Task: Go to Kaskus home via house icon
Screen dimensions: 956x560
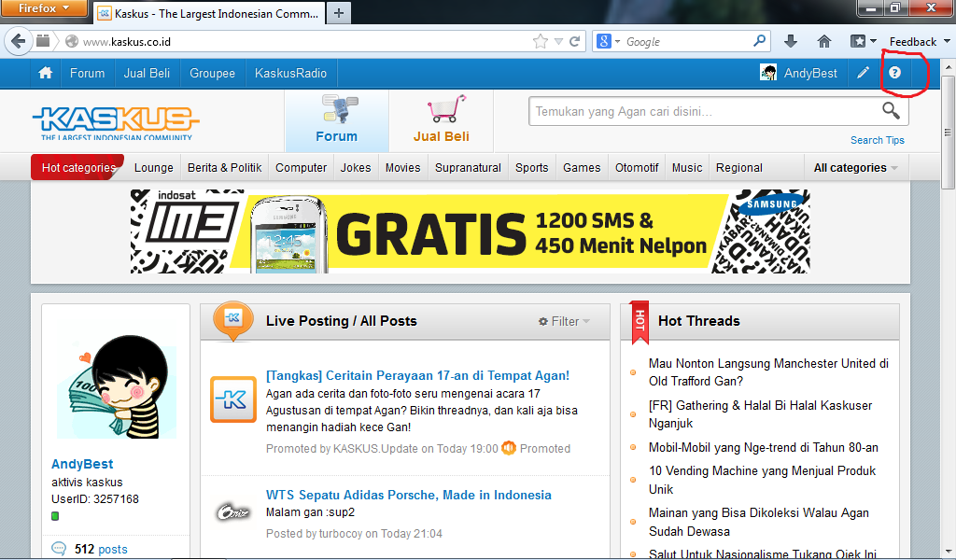Action: (x=45, y=73)
